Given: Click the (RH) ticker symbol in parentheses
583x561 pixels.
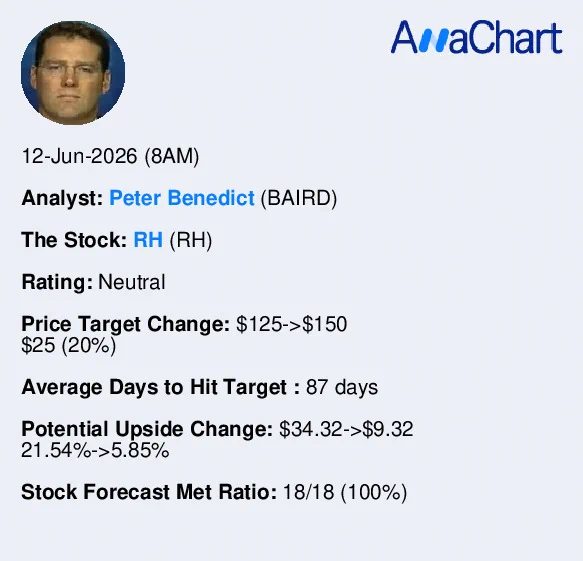Looking at the screenshot, I should point(191,240).
